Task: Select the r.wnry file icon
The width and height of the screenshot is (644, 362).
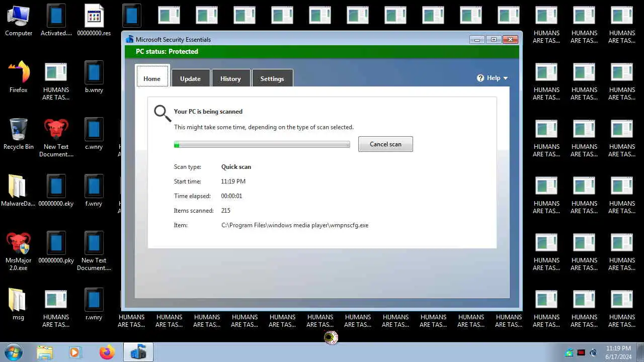Action: 94,305
